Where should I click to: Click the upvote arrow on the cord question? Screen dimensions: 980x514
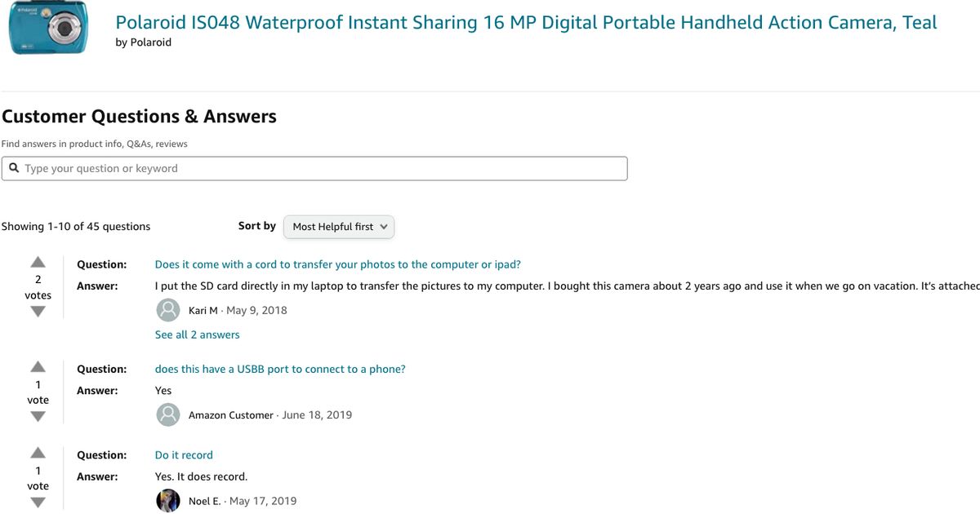click(x=38, y=261)
